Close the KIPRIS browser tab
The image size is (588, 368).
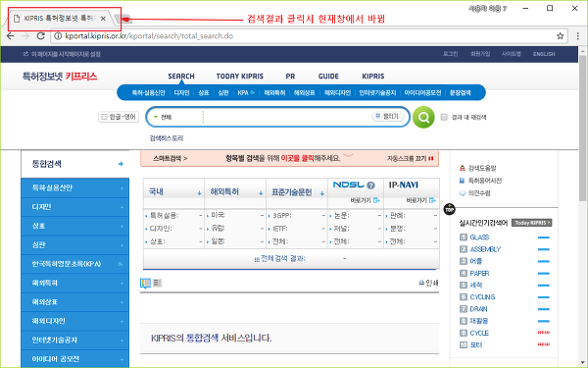coord(104,19)
